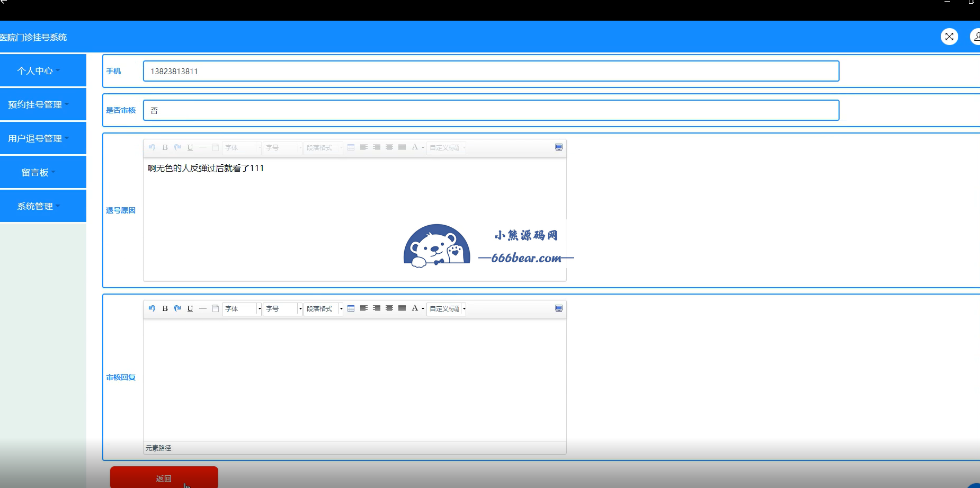Image resolution: width=980 pixels, height=488 pixels.
Task: Open 字号 dropdown in 退号原因 editor
Action: pos(283,147)
